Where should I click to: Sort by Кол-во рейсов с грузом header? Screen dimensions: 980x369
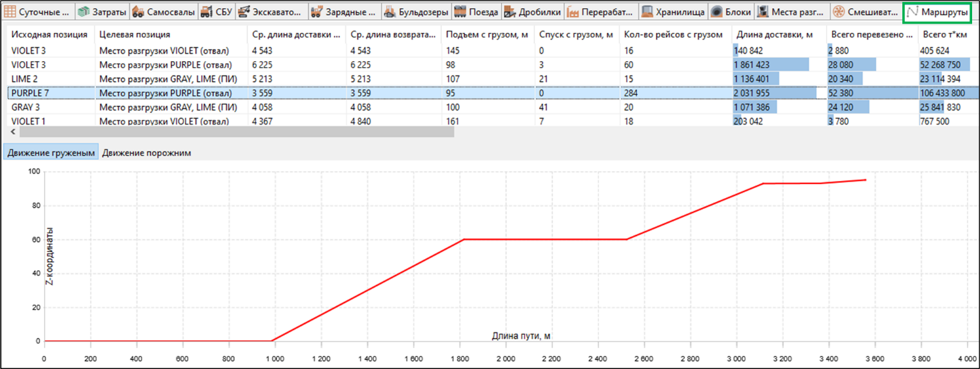point(675,34)
